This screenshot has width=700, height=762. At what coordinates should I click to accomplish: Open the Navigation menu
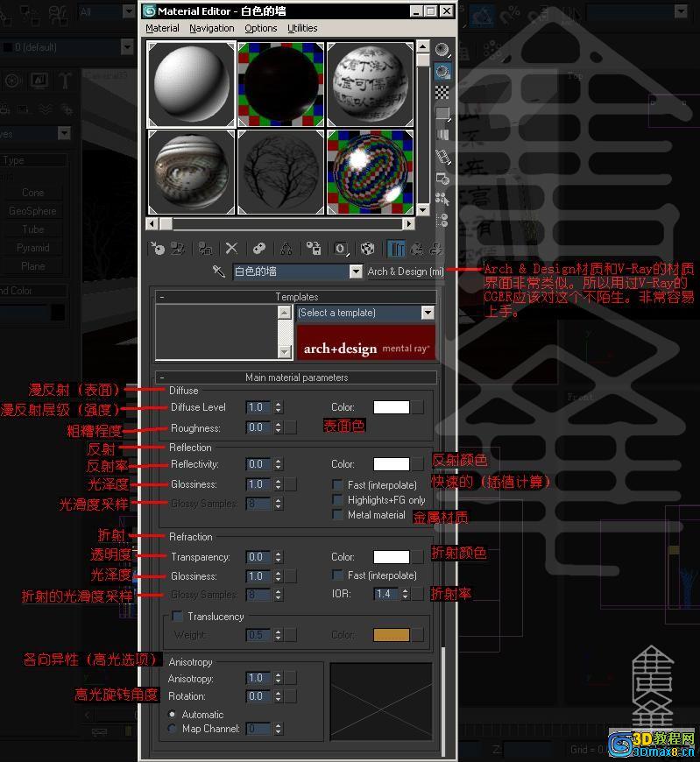click(212, 28)
